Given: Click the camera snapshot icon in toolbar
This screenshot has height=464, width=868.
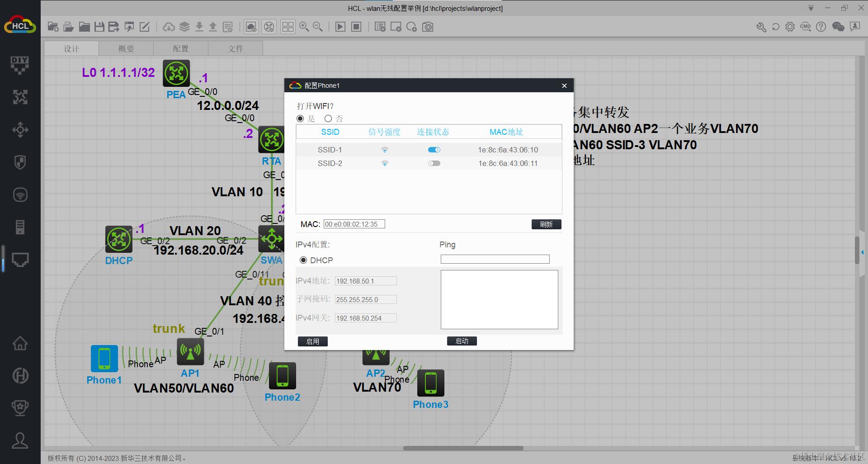Looking at the screenshot, I should coord(428,27).
